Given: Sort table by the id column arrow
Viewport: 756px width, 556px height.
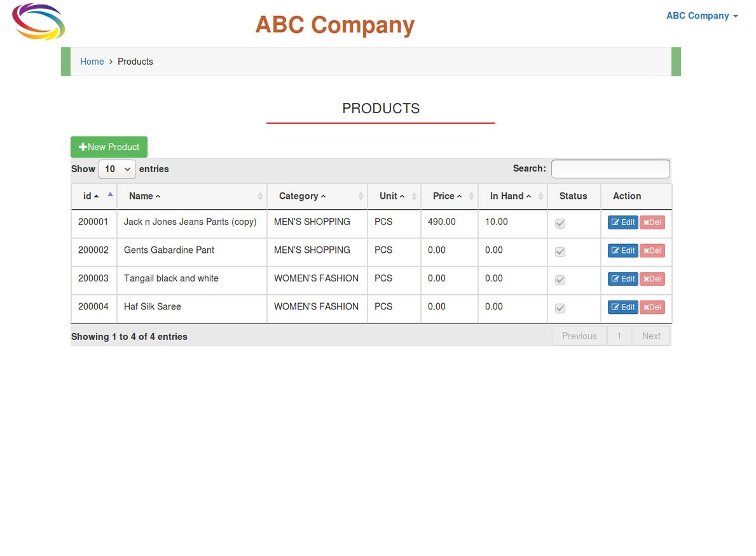Looking at the screenshot, I should point(110,194).
